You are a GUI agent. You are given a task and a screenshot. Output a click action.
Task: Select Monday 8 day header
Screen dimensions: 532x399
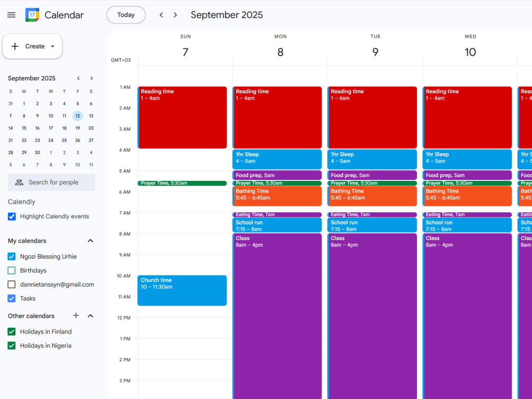(280, 52)
